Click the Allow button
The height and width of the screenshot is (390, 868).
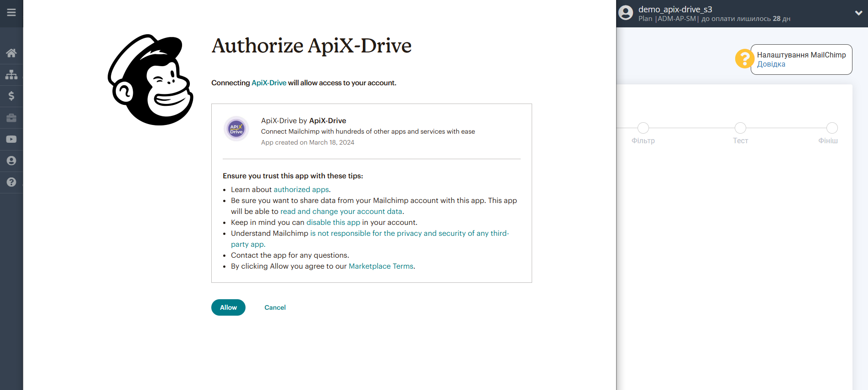(228, 307)
